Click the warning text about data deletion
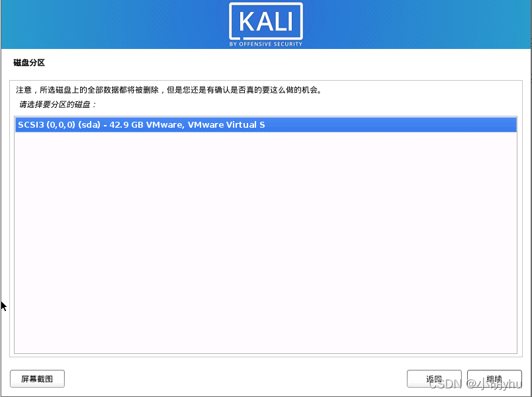This screenshot has width=532, height=397. (169, 90)
